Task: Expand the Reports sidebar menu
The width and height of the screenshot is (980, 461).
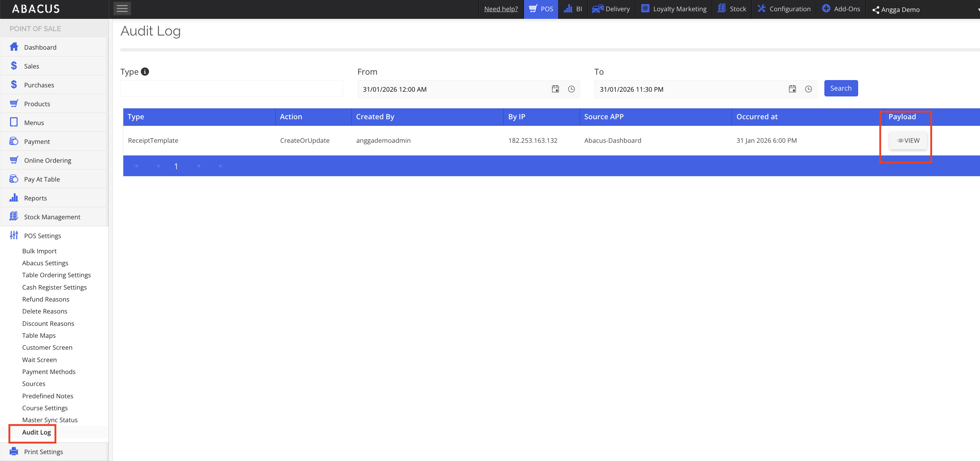Action: pyautogui.click(x=36, y=198)
